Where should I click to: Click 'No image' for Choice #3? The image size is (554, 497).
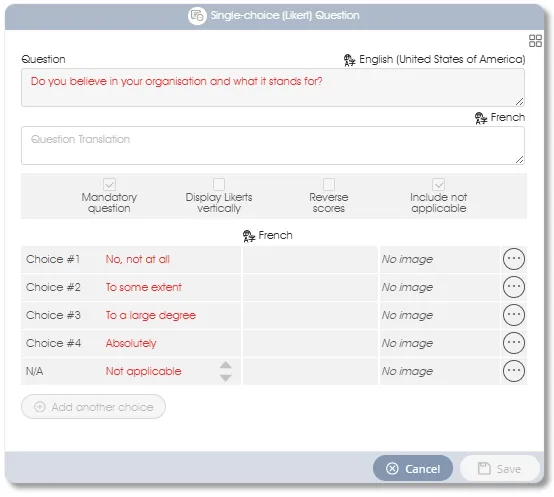coord(407,315)
